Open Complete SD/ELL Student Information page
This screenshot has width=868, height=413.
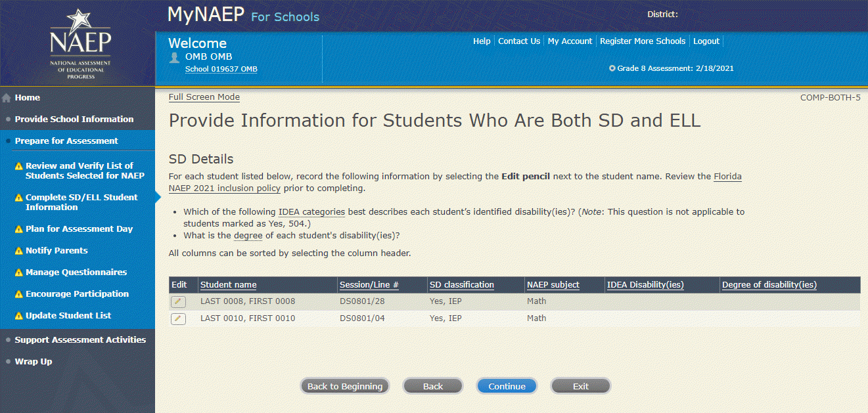(x=81, y=202)
